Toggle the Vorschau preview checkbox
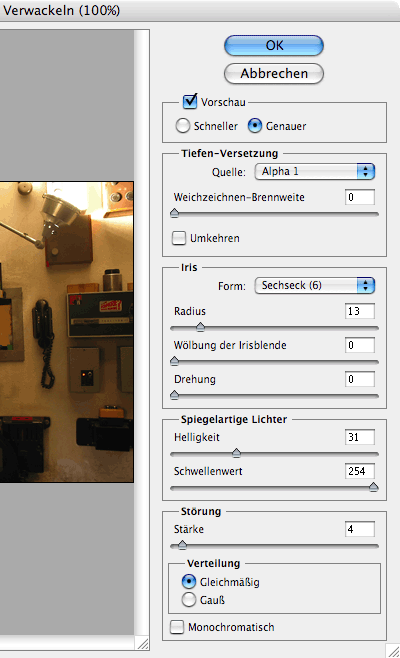Viewport: 400px width, 658px height. [190, 101]
